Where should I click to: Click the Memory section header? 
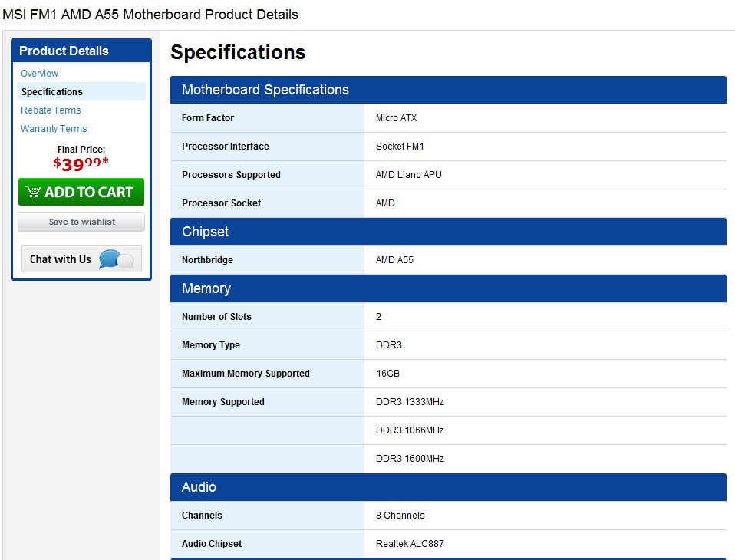tap(448, 288)
